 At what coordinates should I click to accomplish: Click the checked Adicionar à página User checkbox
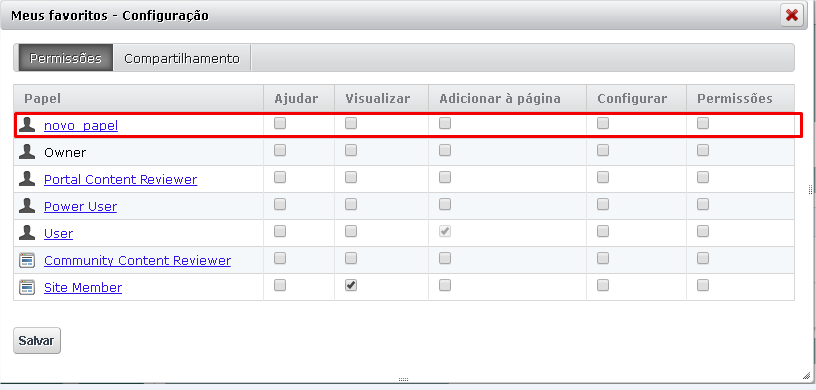pos(444,231)
